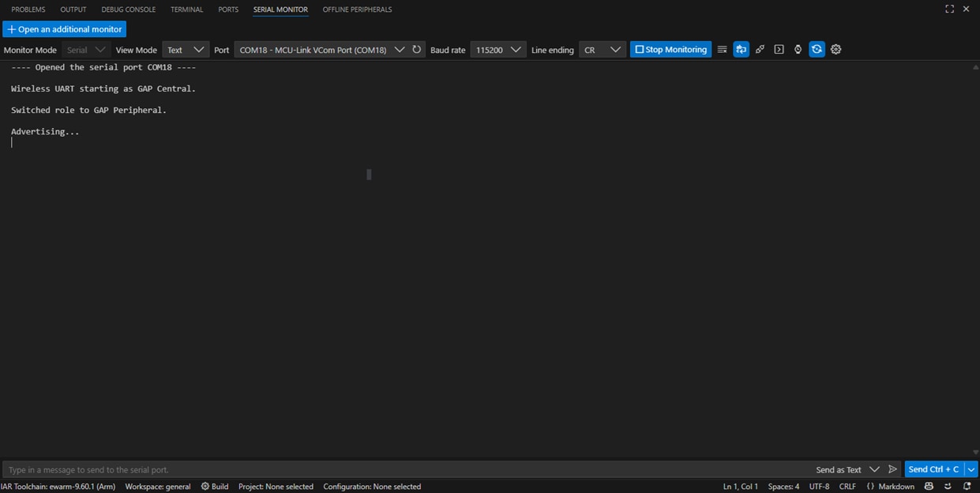Open the OFFLINE PERIPHERALS tab
Viewport: 980px width, 493px height.
pos(356,9)
